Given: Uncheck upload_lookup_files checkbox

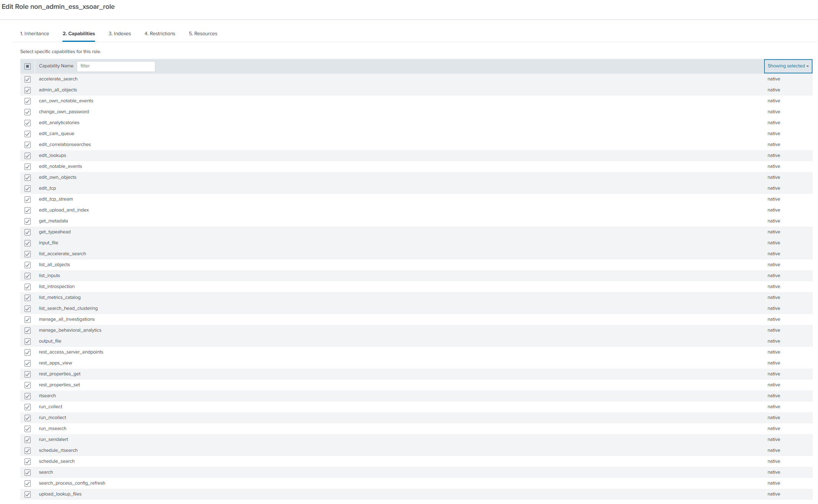Looking at the screenshot, I should click(x=28, y=494).
